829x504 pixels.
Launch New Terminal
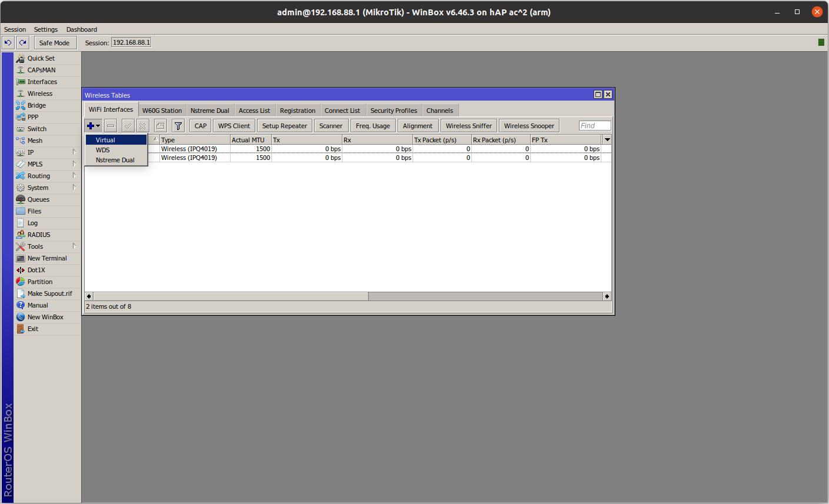click(x=46, y=258)
